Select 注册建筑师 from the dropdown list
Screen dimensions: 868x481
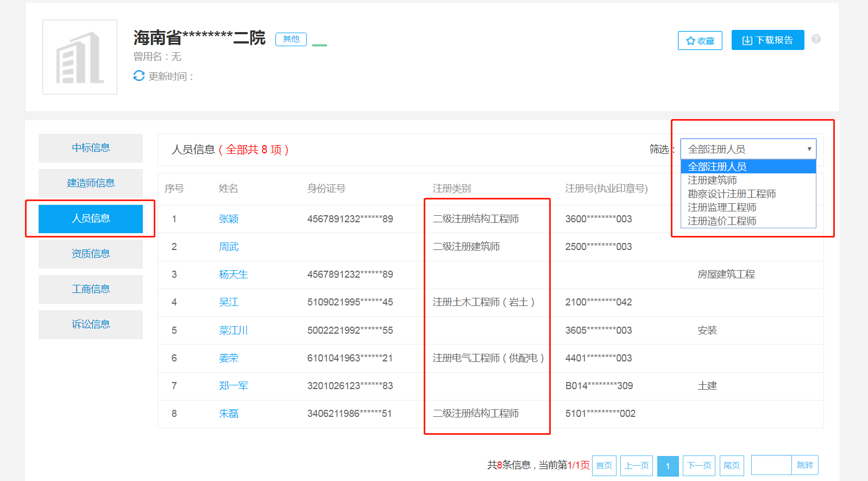point(712,180)
